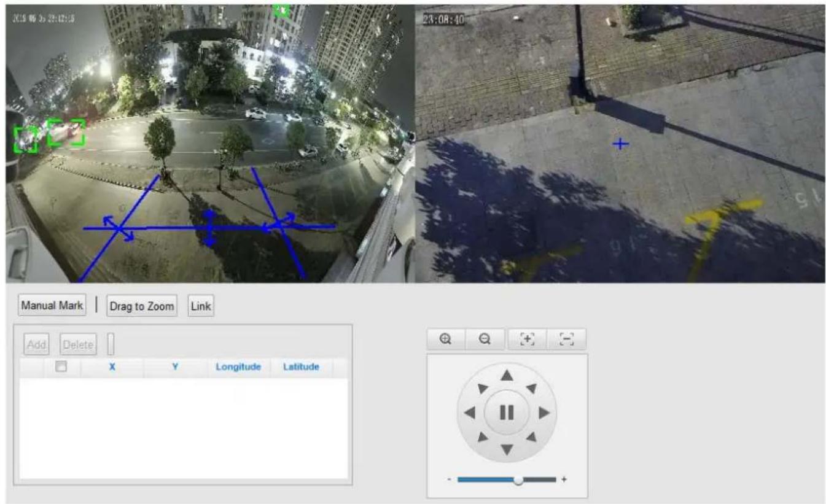Move camera up-left with diagonal arrow
The image size is (826, 504).
click(483, 389)
